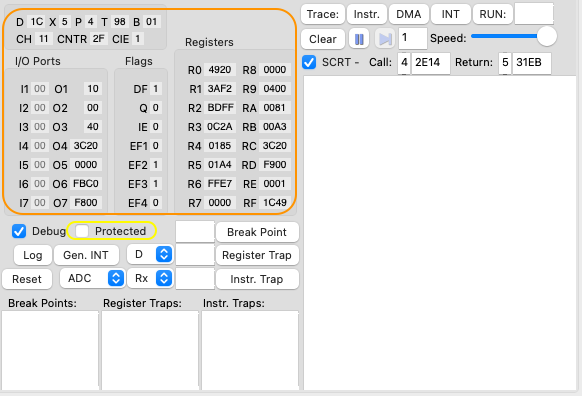Screen dimensions: 582x396
Task: Toggle DMA trace button
Action: coord(409,14)
